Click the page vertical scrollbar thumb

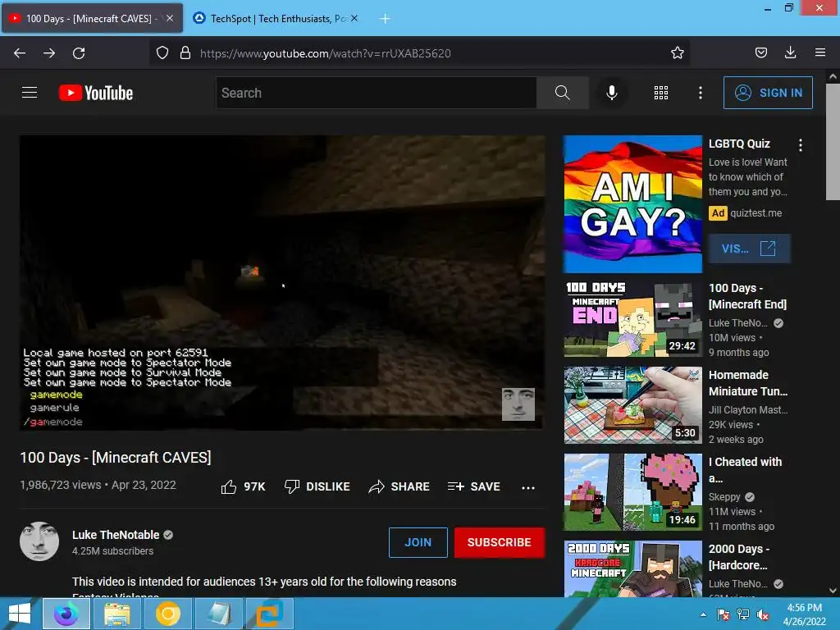coord(833,142)
